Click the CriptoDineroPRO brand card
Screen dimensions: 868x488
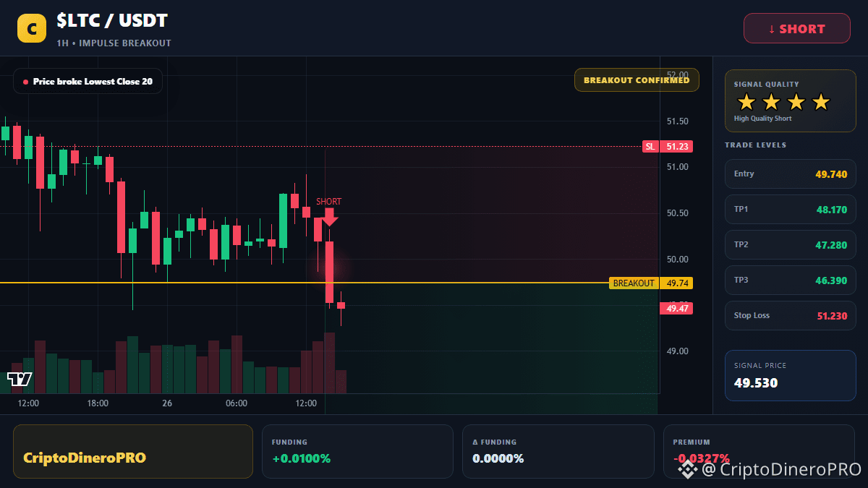click(x=133, y=451)
